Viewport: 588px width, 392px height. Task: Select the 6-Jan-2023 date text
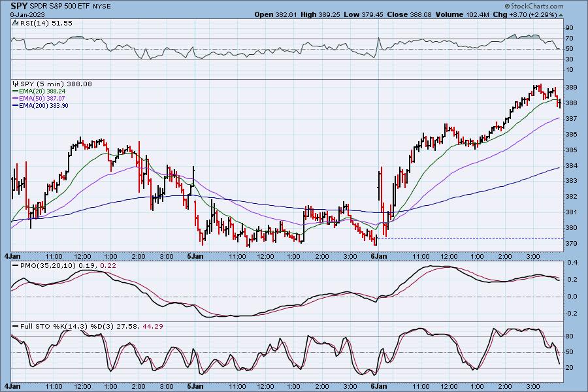(x=27, y=14)
